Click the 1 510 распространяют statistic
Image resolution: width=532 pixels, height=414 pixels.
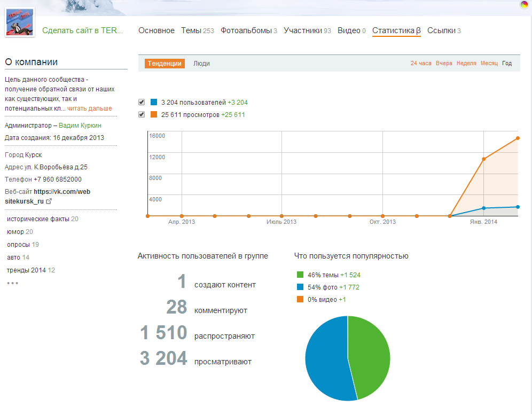[x=197, y=333]
